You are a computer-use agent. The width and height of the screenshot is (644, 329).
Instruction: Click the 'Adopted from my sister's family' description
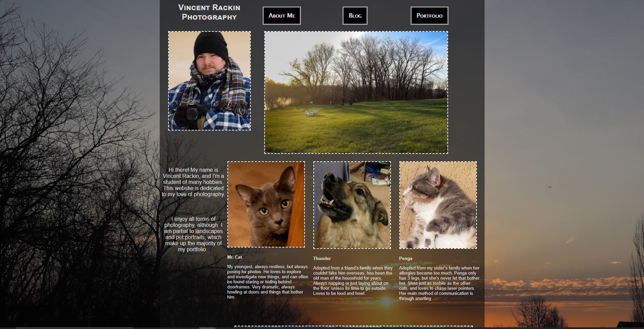[439, 283]
